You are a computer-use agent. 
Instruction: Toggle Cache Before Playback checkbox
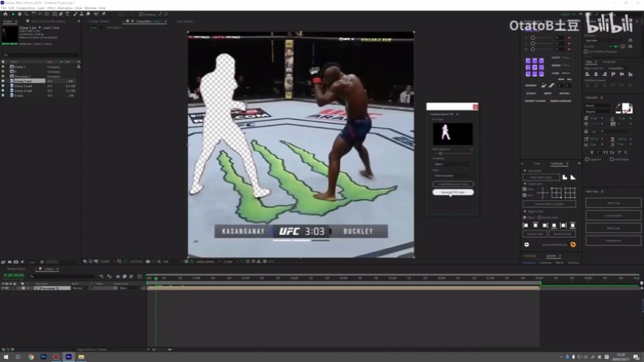(x=586, y=51)
